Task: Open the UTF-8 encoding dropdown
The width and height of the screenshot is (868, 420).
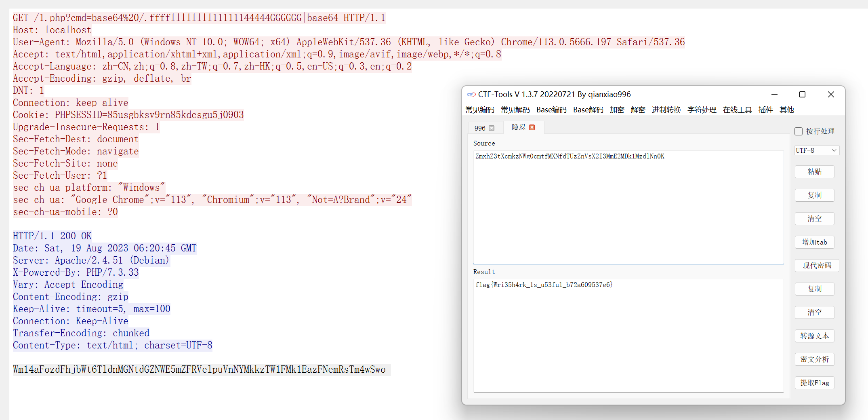Action: click(817, 150)
